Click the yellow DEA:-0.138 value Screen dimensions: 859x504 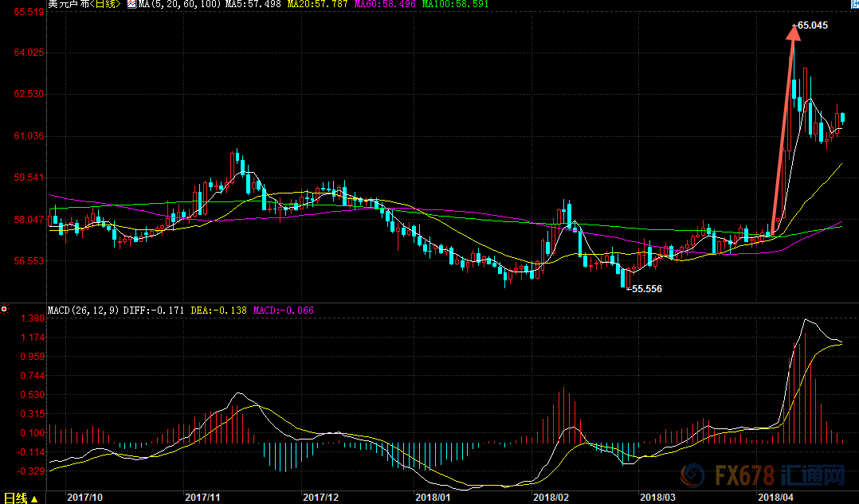[x=218, y=311]
